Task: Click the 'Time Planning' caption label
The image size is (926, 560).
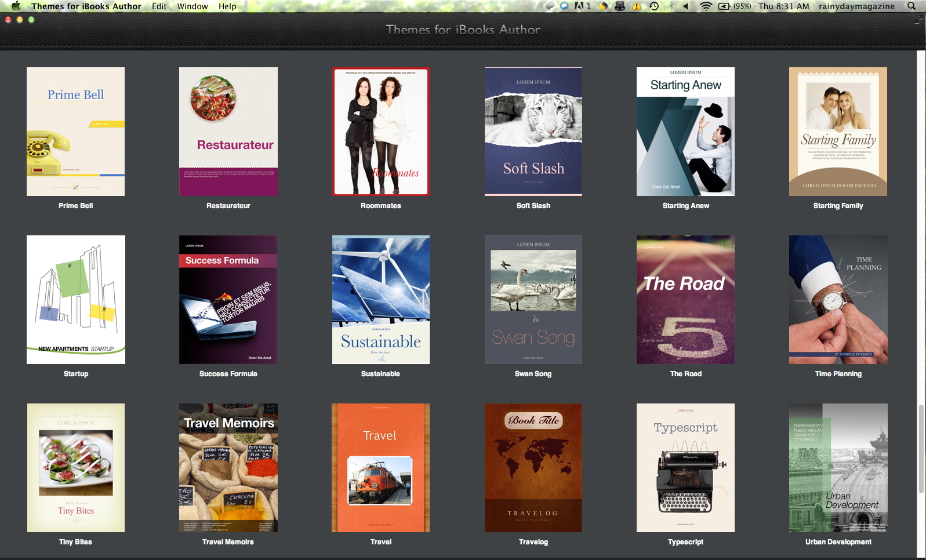Action: point(838,374)
